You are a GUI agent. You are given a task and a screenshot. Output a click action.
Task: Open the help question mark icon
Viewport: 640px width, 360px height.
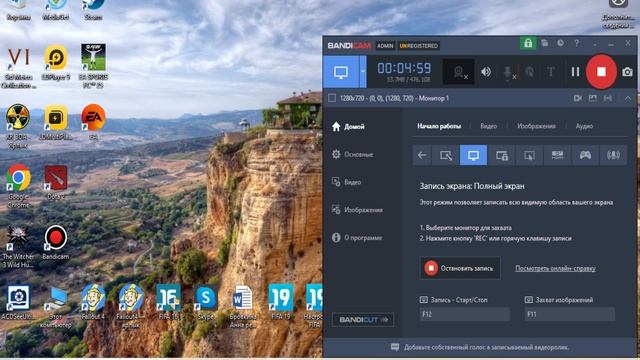coord(576,43)
